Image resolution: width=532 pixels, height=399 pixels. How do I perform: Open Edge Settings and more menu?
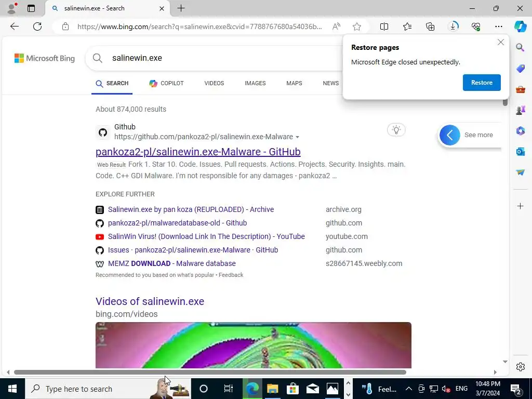pyautogui.click(x=498, y=26)
